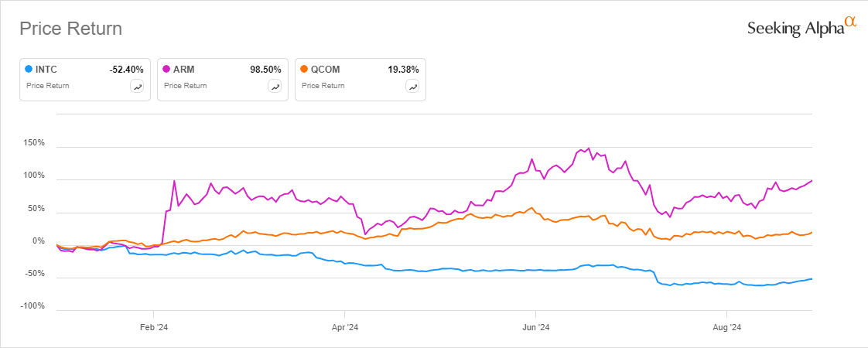Select the INTC ticker label
The image size is (868, 348).
(46, 69)
